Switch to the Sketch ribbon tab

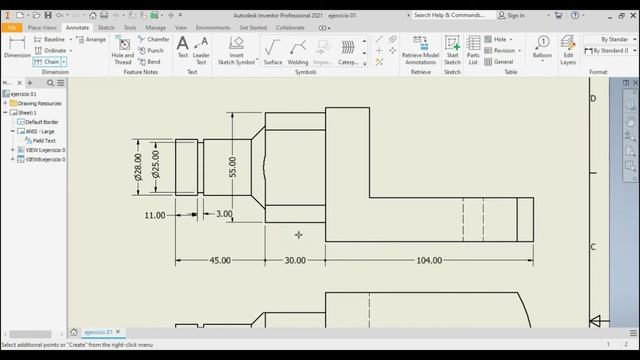coord(106,28)
